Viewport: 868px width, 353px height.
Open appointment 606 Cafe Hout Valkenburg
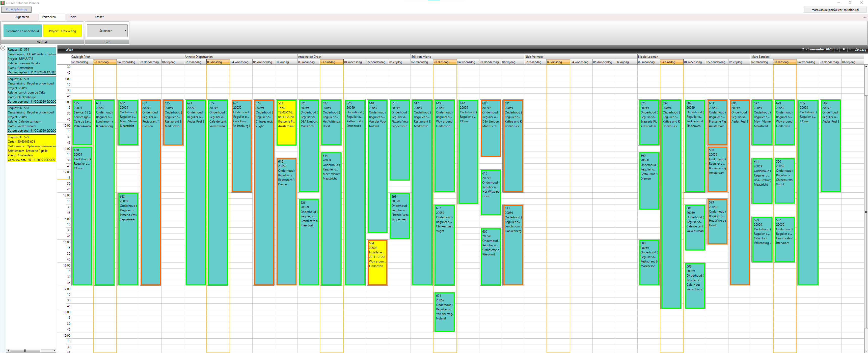click(x=695, y=286)
